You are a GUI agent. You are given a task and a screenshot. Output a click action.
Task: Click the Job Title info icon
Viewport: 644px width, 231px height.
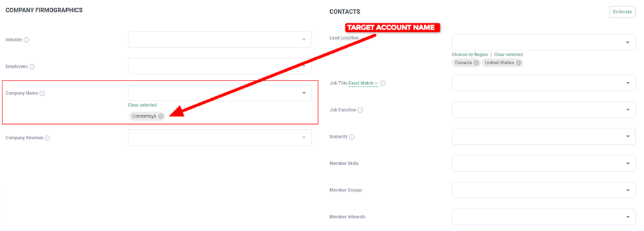coord(383,84)
